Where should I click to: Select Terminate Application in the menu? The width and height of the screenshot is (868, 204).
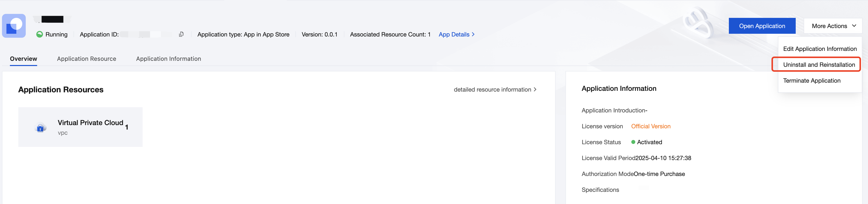[x=811, y=81]
